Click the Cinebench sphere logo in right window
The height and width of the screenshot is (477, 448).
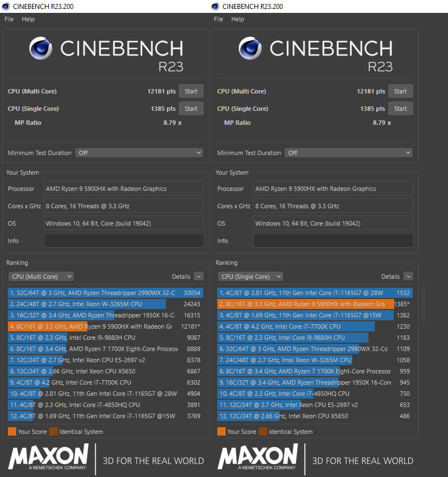click(250, 48)
